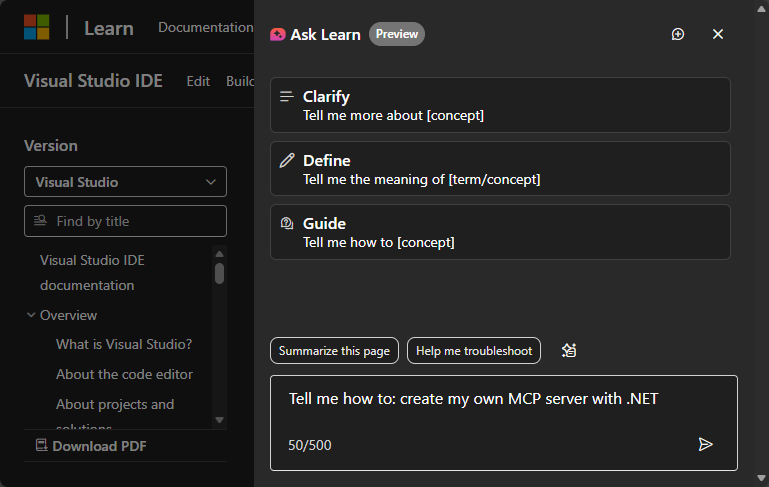Click the Microsoft logo
This screenshot has height=487, width=769.
(x=36, y=28)
